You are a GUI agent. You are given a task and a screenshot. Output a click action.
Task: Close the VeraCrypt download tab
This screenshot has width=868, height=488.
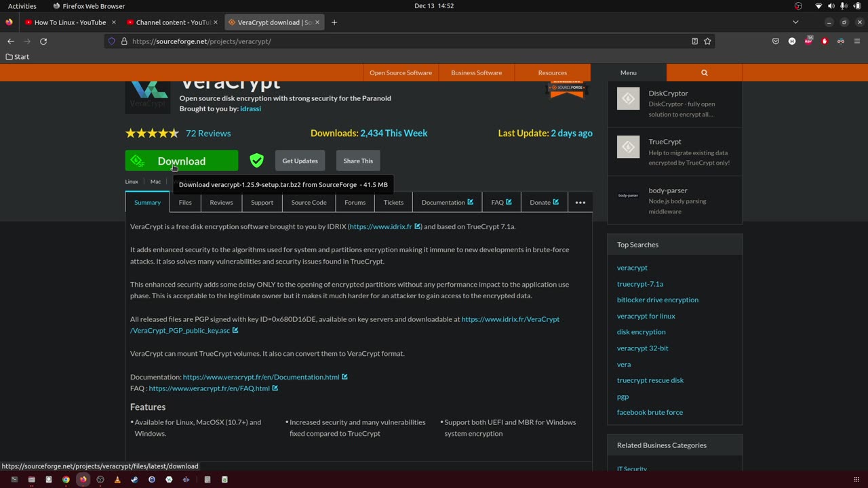click(318, 22)
